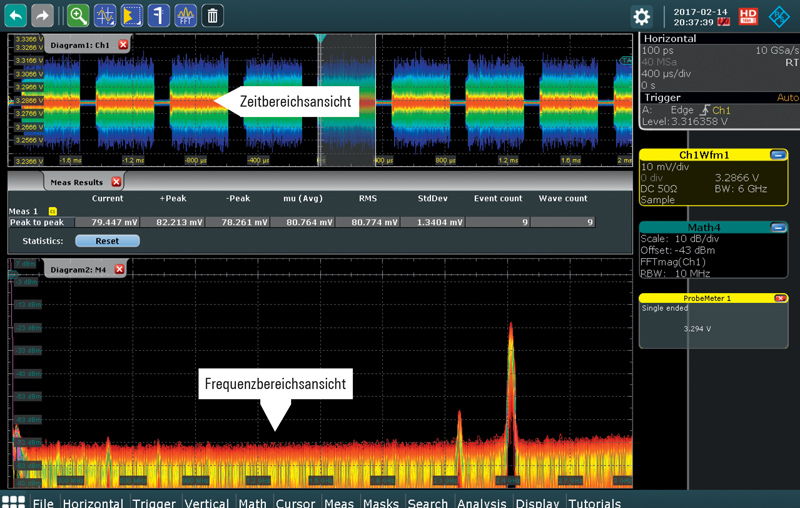800x508 pixels.
Task: Click the trash delete icon
Action: click(212, 16)
